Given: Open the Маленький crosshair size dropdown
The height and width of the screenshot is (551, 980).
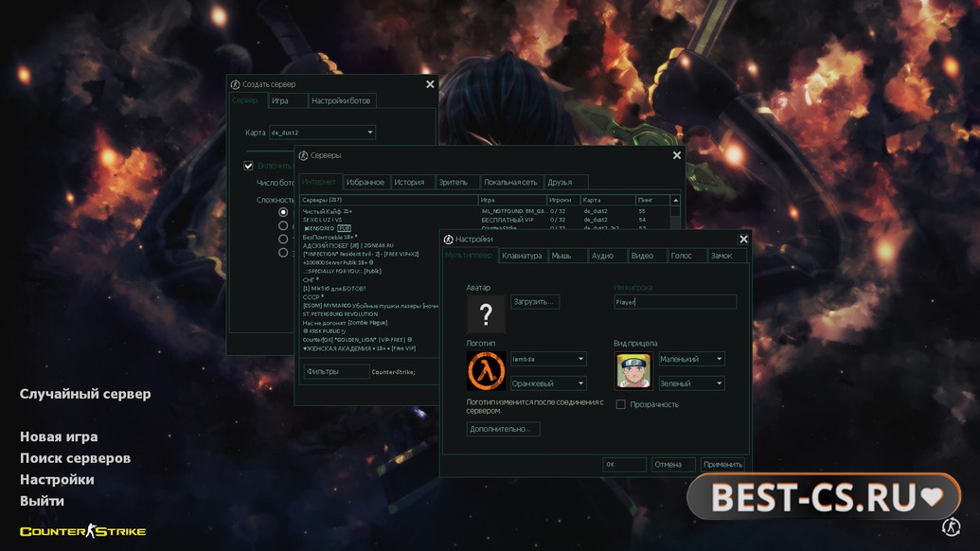Looking at the screenshot, I should point(691,359).
